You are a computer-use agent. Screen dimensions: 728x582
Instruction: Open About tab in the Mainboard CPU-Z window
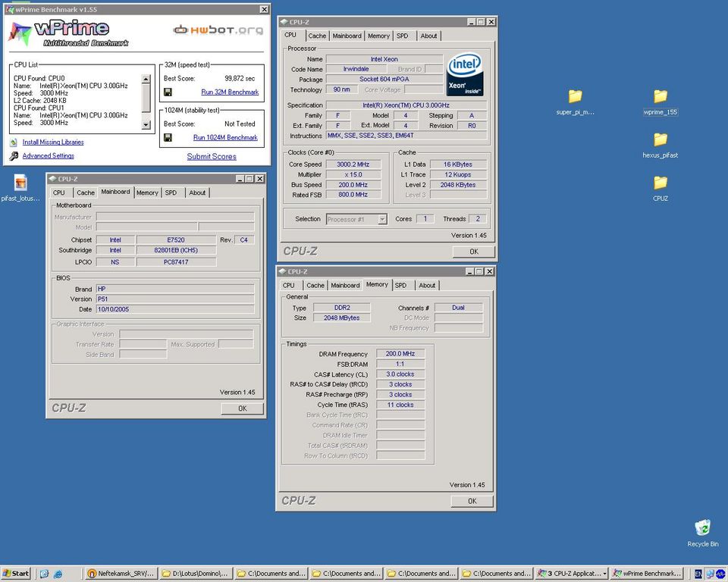[197, 192]
